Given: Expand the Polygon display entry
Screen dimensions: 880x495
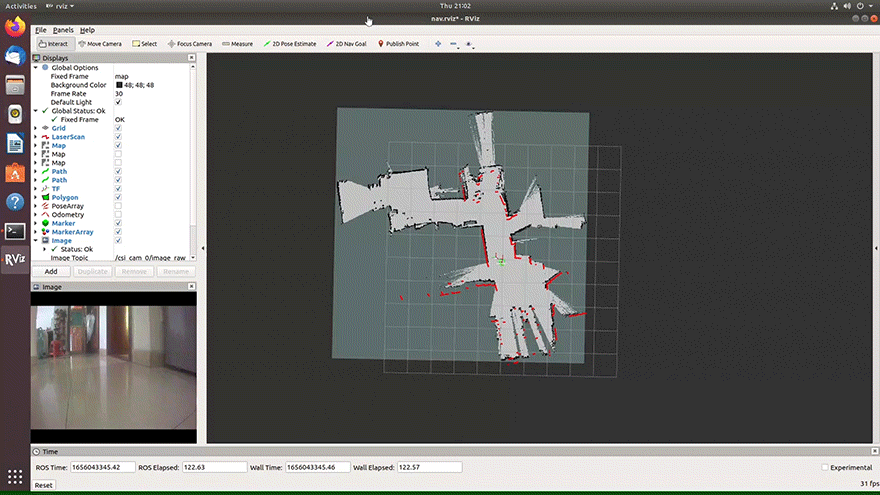Looking at the screenshot, I should point(36,197).
